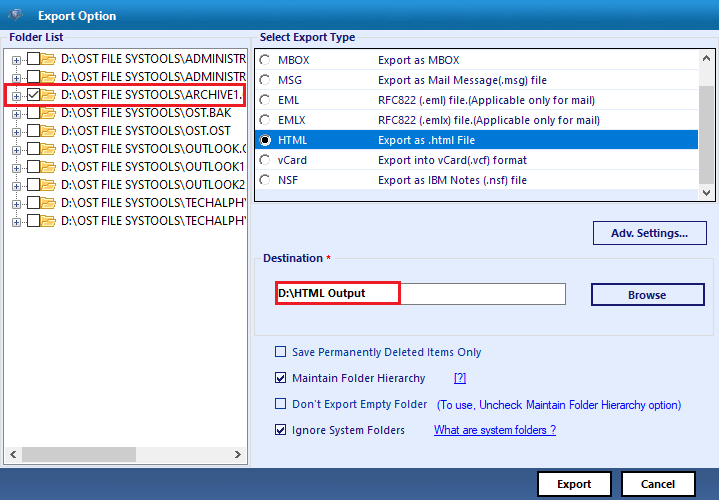Enable Don't Export Empty Folder
Viewport: 719px width, 500px height.
280,404
